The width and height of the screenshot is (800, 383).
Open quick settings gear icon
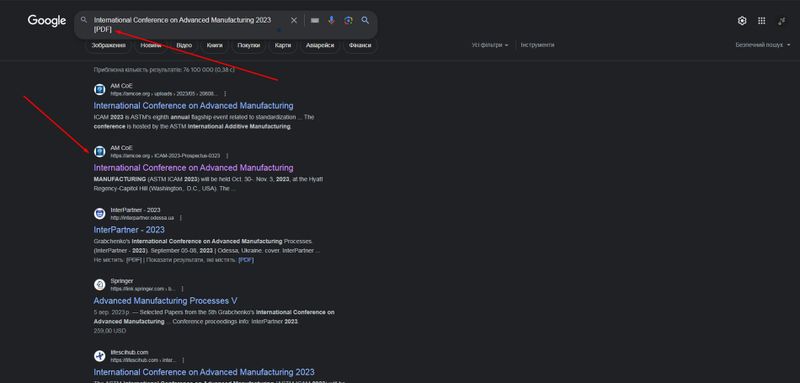tap(742, 21)
